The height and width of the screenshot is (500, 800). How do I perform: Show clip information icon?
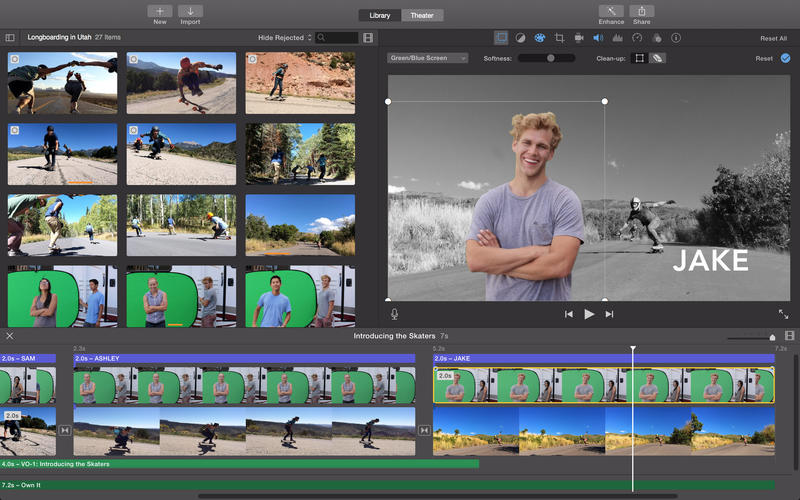click(676, 38)
